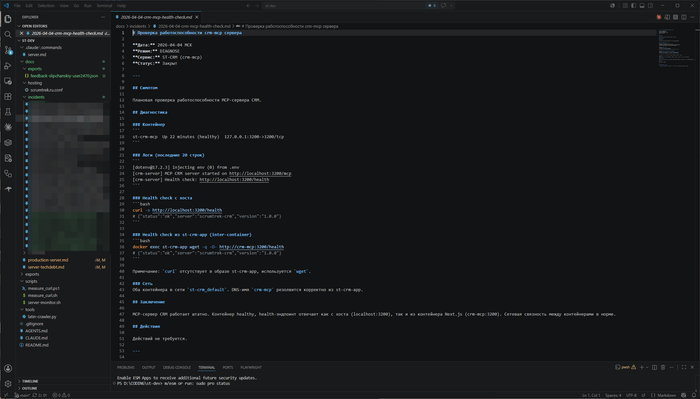The image size is (700, 399).
Task: Go back with the navigation arrow
Action: tap(249, 5)
